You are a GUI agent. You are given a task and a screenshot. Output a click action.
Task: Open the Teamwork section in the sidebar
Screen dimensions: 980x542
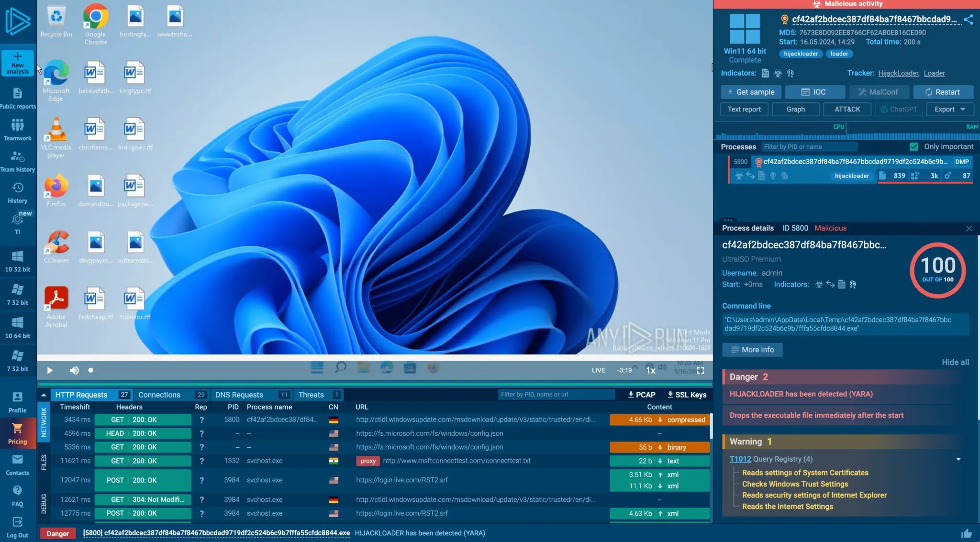tap(18, 130)
